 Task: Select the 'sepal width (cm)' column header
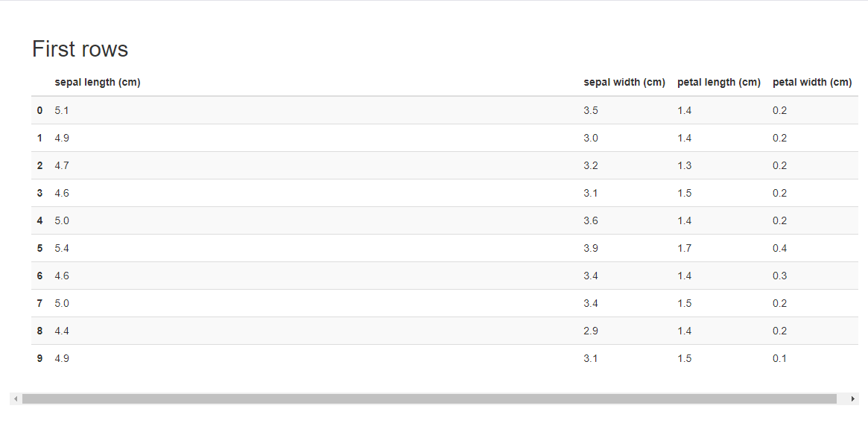pos(624,83)
